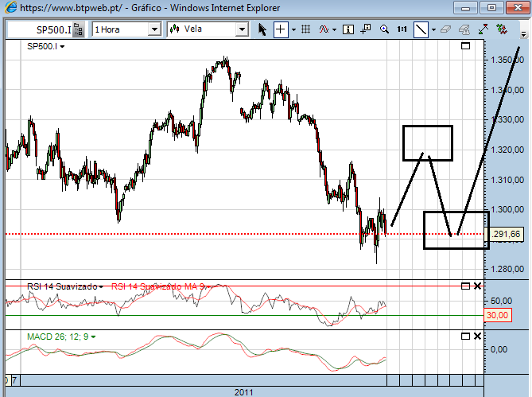Open the MACD 26; 12; 9 dropdown
The width and height of the screenshot is (532, 397).
(x=93, y=337)
